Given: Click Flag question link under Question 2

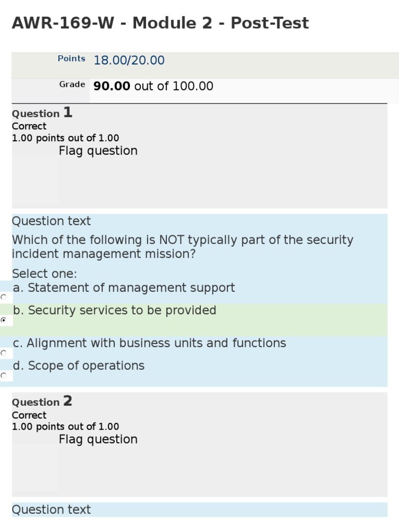Looking at the screenshot, I should point(98,440).
